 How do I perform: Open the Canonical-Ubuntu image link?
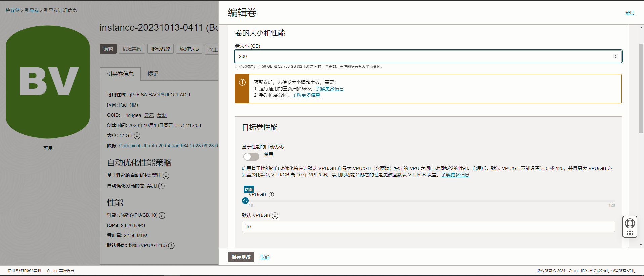168,146
